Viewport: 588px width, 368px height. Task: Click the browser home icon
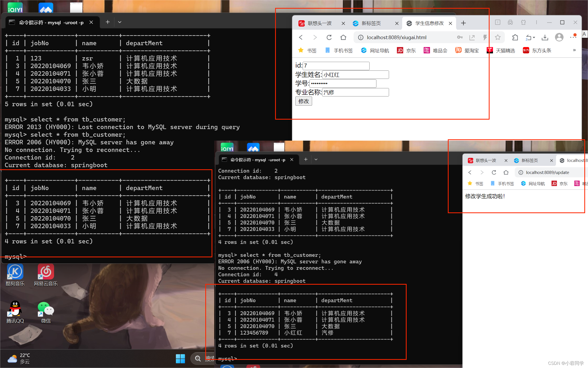pyautogui.click(x=343, y=37)
